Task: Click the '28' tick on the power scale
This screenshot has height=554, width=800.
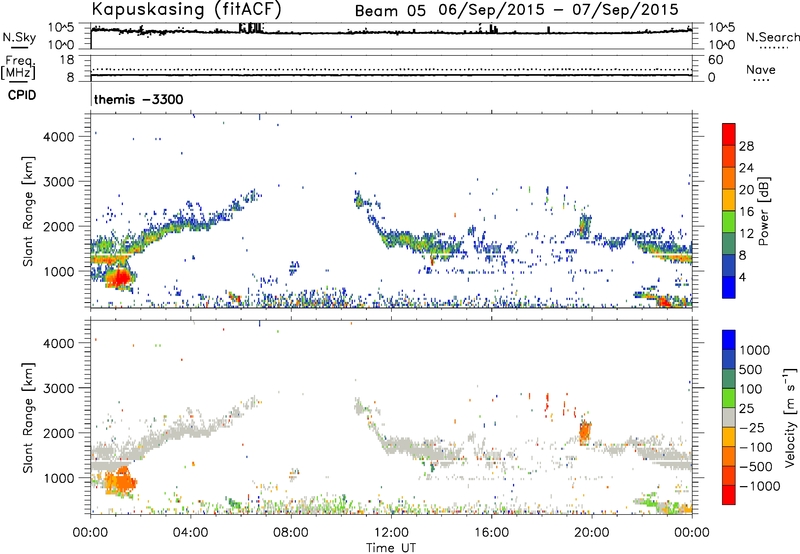Action: pyautogui.click(x=746, y=146)
